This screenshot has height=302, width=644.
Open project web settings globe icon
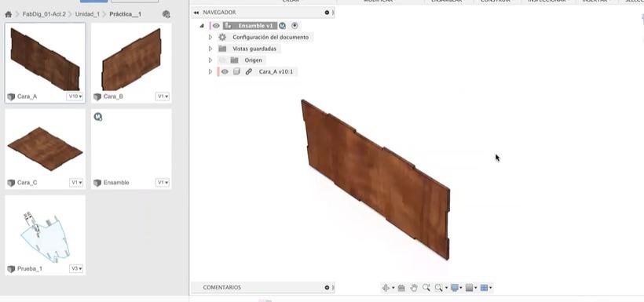166,14
